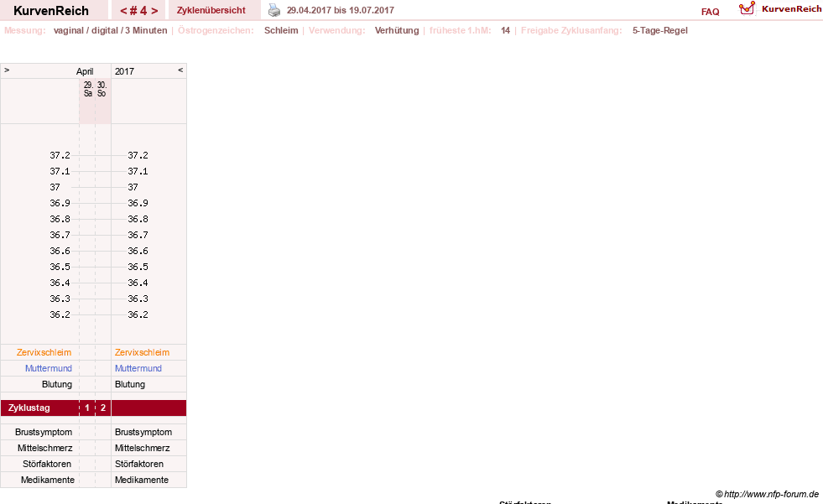823x504 pixels.
Task: Go to the next cycle with the > arrow
Action: (x=154, y=11)
